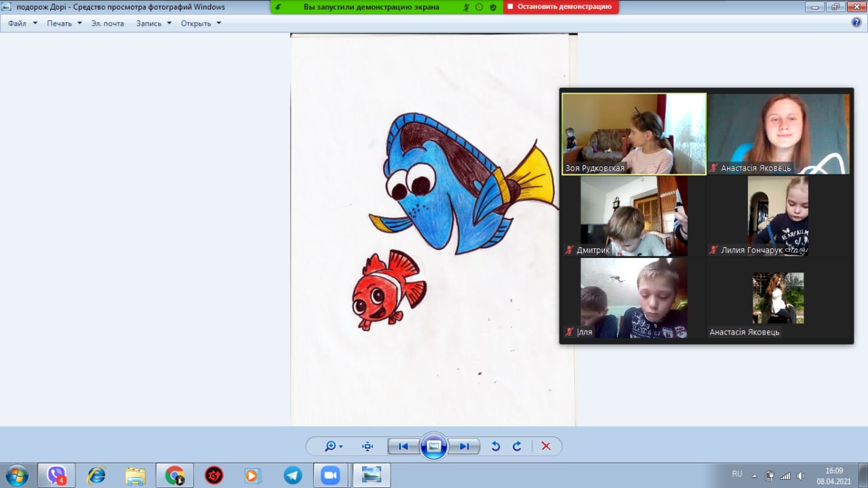Open the Эл. почта menu item
This screenshot has height=488, width=868.
point(108,23)
